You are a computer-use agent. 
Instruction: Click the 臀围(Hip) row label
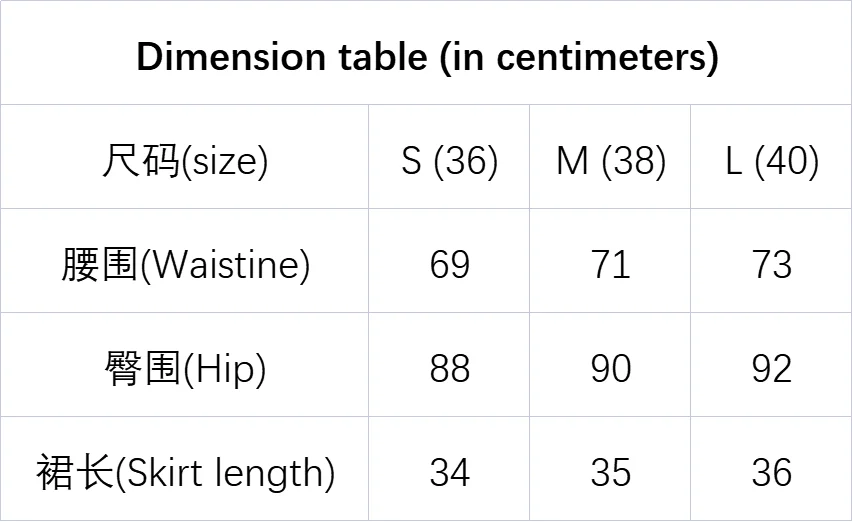tap(185, 369)
